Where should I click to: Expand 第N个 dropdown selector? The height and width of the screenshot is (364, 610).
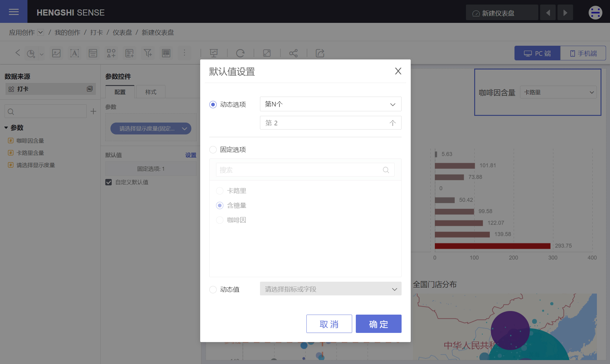(x=330, y=104)
